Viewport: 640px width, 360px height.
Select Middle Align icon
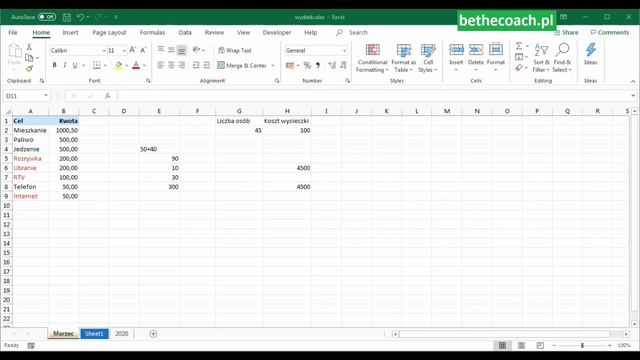click(x=171, y=50)
